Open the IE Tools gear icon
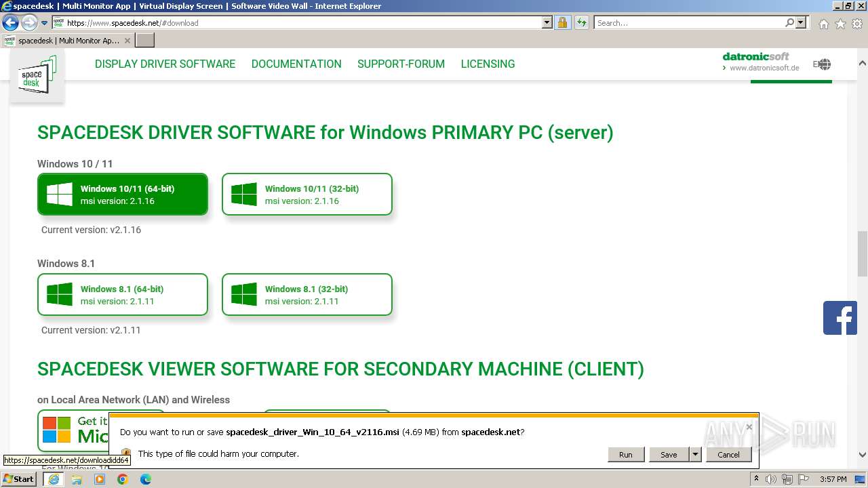Viewport: 868px width, 488px height. (857, 24)
